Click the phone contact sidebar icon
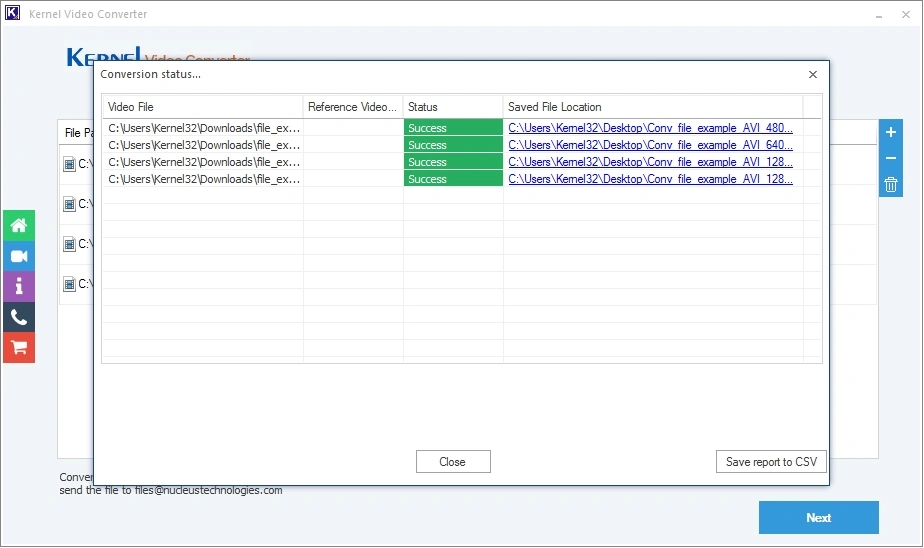Screen dimensions: 924x548 (x=19, y=318)
